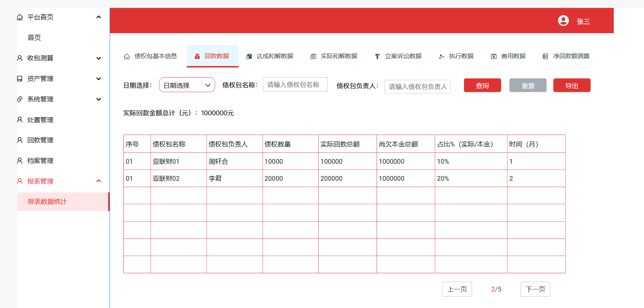Click the hammer icon on 立案诉讼数据 tab
The image size is (644, 308).
point(377,57)
